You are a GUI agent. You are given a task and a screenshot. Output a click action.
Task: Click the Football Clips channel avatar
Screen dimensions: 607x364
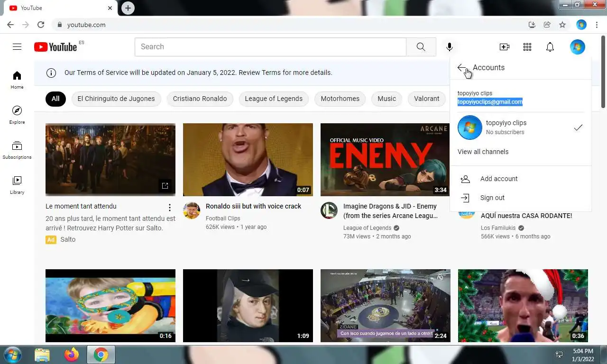tap(192, 210)
